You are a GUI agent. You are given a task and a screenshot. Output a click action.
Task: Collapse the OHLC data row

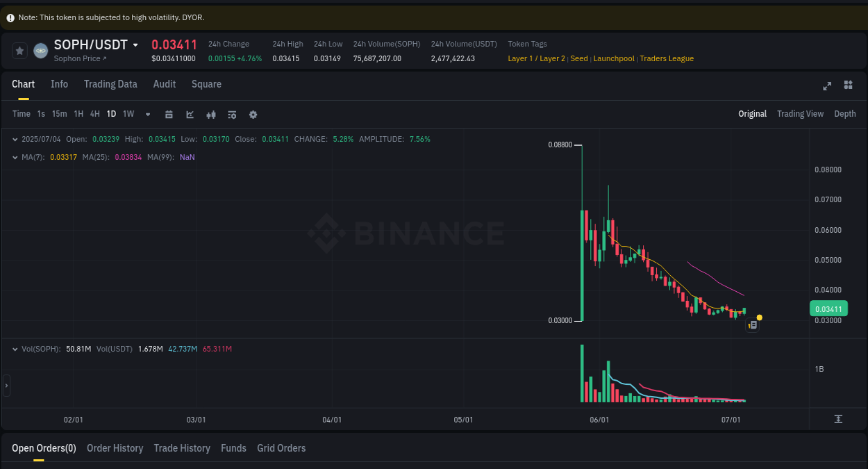point(14,139)
